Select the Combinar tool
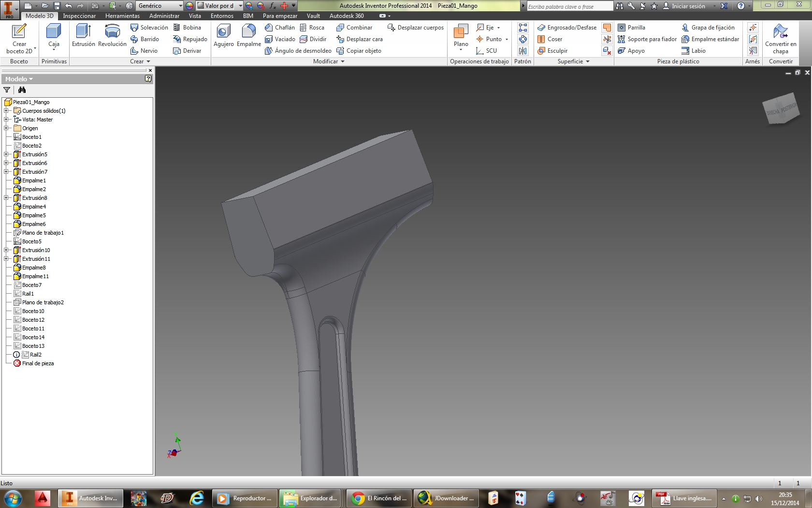812x508 pixels. pos(354,28)
